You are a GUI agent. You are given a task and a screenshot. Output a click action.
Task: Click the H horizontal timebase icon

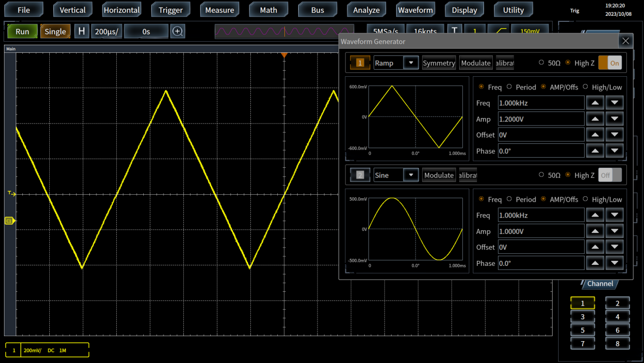(81, 32)
